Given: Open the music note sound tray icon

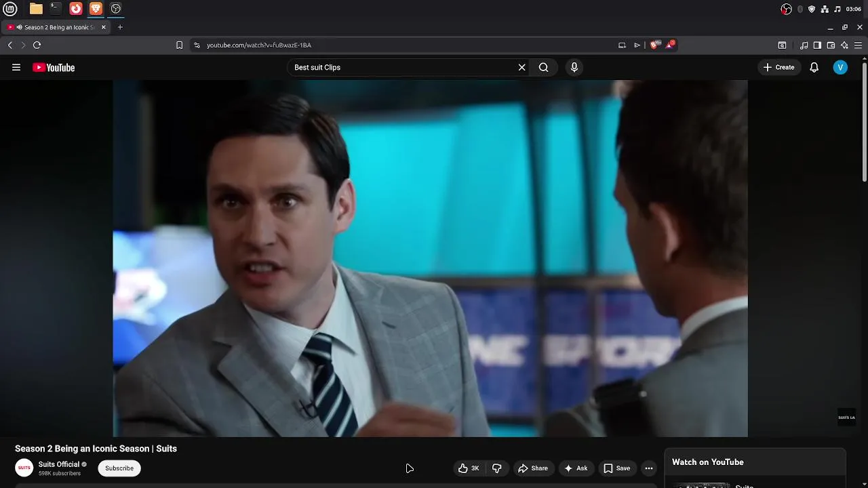Looking at the screenshot, I should click(837, 9).
